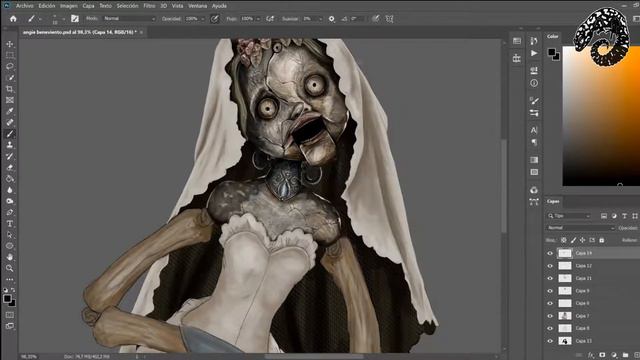Create new adjustment layer from Layers panel footer
The width and height of the screenshot is (640, 360).
pos(614,355)
